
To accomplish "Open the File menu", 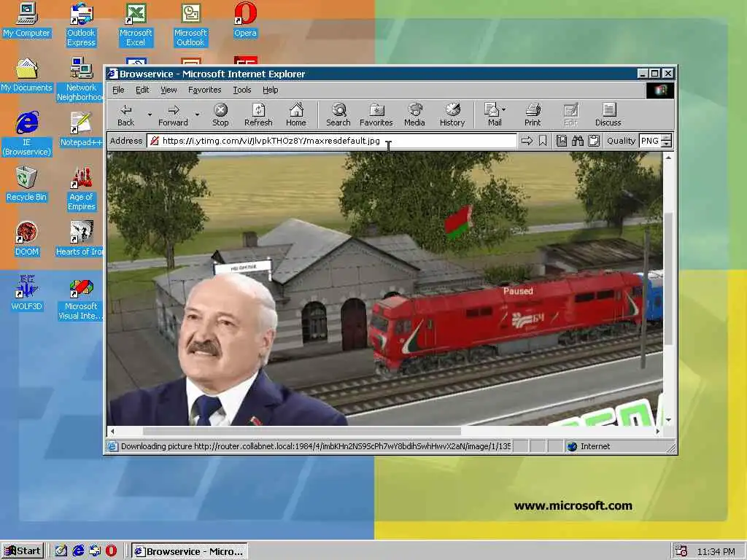I will pos(118,90).
